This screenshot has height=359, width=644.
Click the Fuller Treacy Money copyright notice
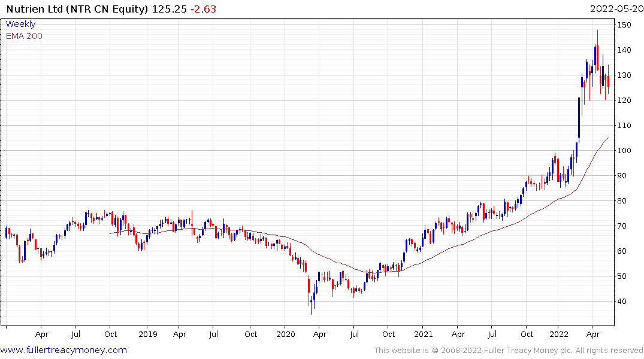pos(509,351)
